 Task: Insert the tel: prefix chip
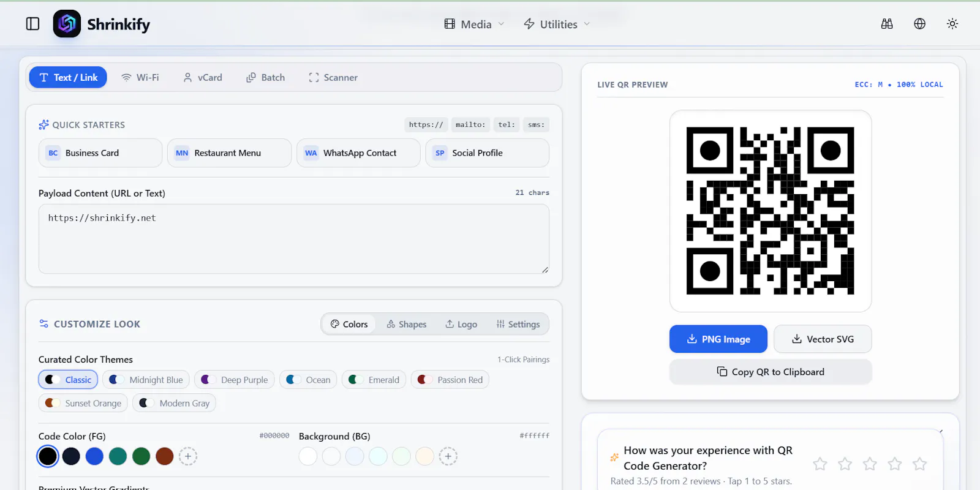507,125
